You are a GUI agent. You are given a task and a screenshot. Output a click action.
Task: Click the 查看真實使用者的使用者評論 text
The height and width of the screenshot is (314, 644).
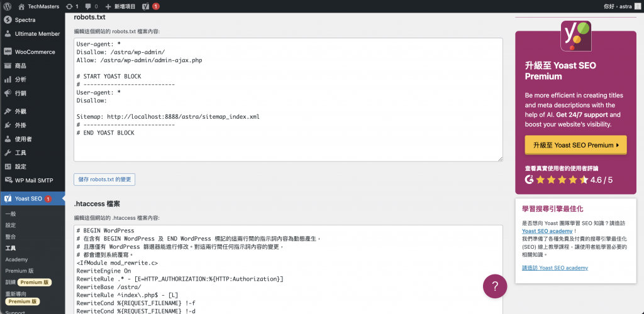(562, 168)
